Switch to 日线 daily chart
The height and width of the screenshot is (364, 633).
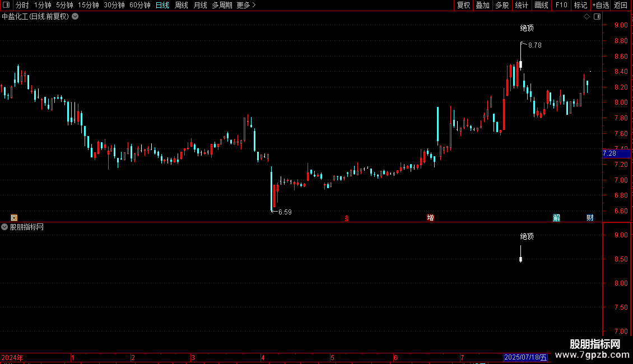[162, 5]
